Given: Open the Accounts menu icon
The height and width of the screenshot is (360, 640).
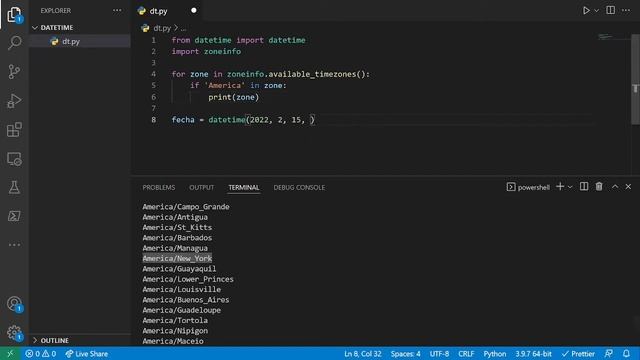Looking at the screenshot, I should click(14, 304).
